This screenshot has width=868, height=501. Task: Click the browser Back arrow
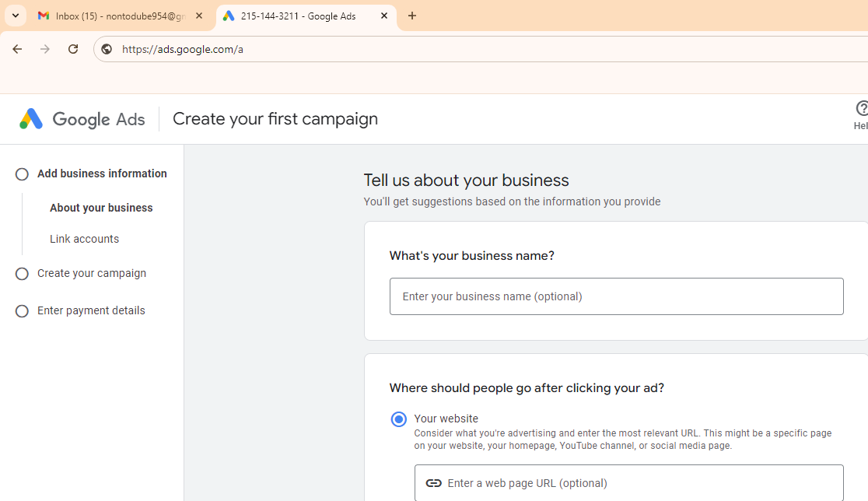coord(17,49)
